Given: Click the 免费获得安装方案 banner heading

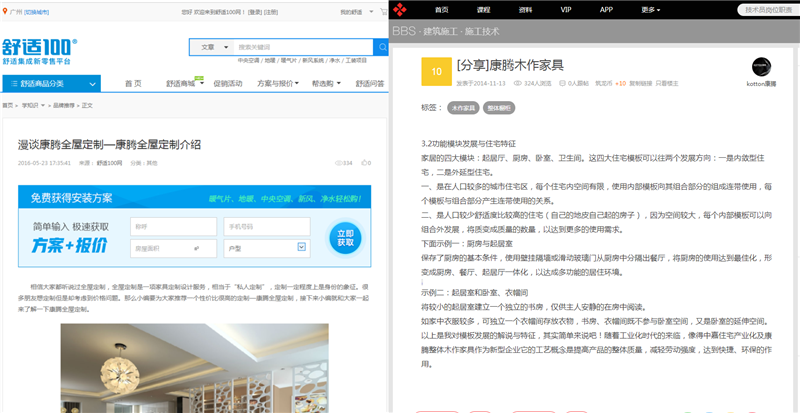Looking at the screenshot, I should pos(71,198).
